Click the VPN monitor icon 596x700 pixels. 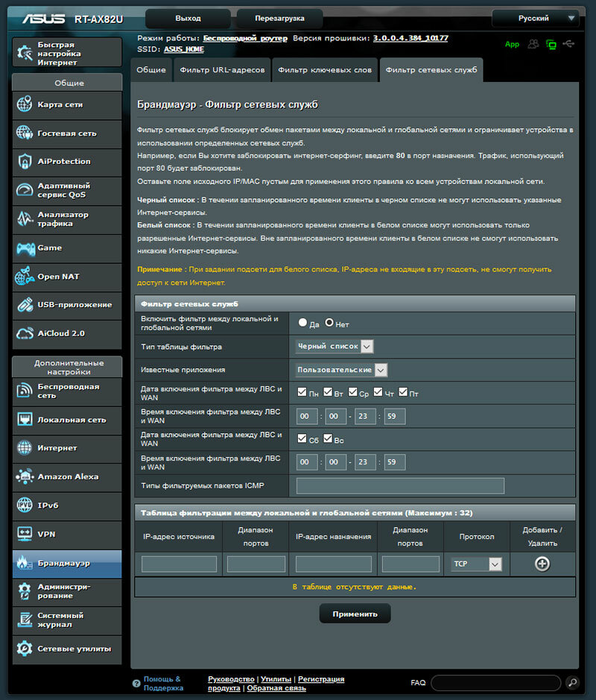pyautogui.click(x=25, y=534)
